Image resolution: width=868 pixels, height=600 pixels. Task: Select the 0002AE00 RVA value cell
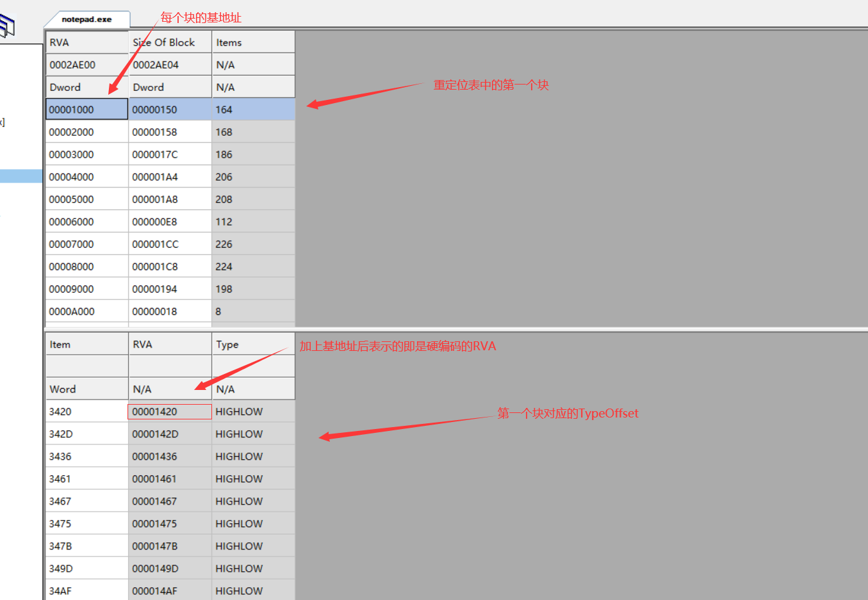[87, 65]
